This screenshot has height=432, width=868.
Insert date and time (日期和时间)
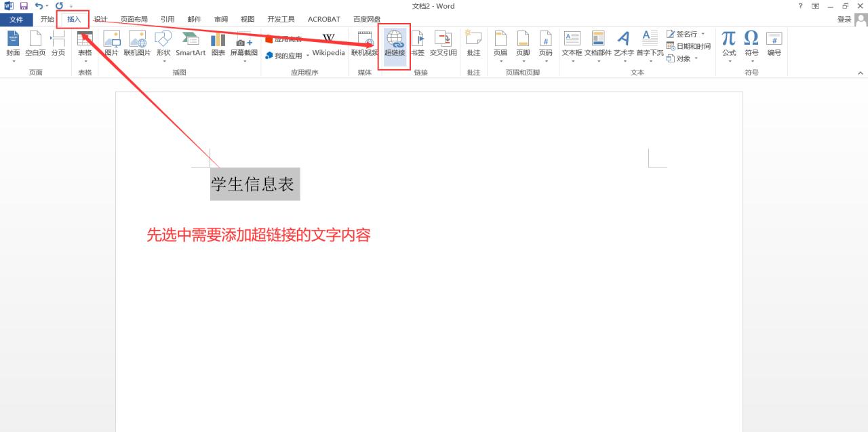pos(688,46)
